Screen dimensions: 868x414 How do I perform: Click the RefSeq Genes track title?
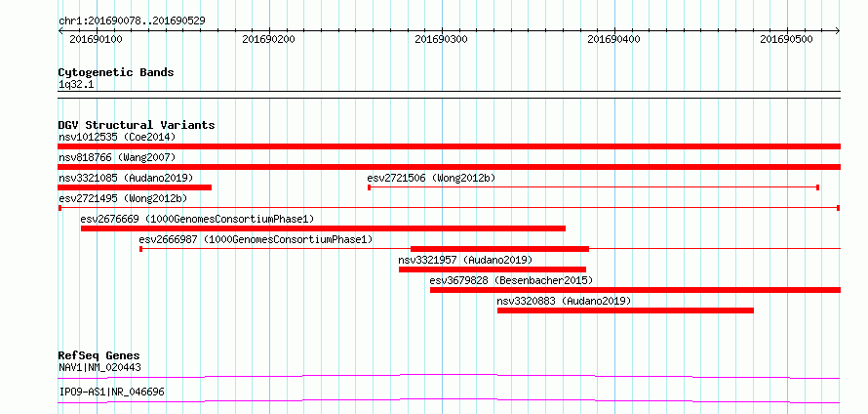tap(99, 355)
